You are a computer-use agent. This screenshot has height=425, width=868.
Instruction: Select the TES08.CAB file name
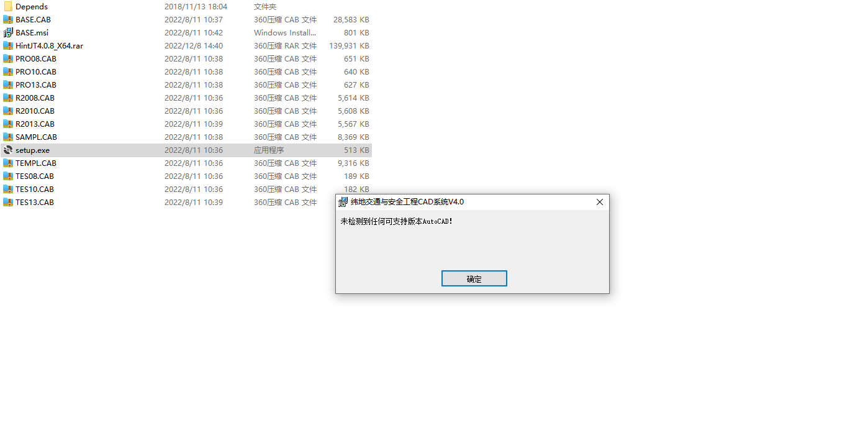[35, 176]
